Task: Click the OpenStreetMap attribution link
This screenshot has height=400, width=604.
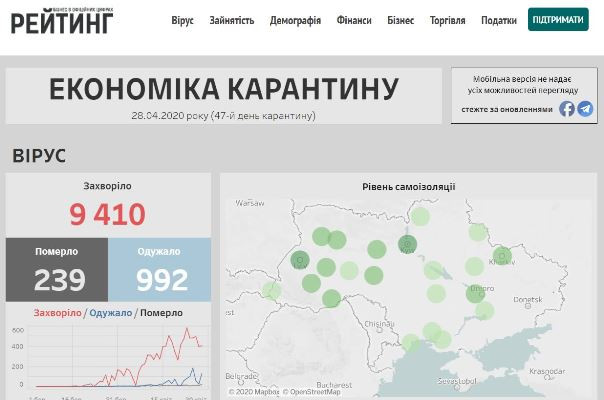Action: [x=312, y=392]
